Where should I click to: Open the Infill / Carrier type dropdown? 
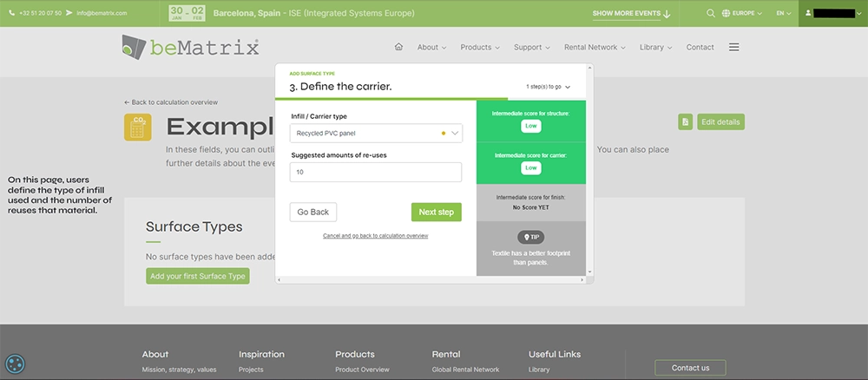coord(375,133)
